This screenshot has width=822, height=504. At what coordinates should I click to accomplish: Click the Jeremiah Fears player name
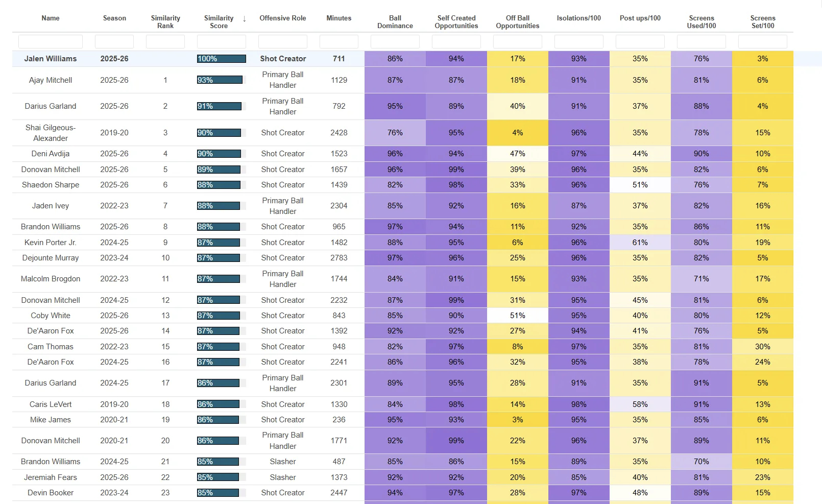51,477
